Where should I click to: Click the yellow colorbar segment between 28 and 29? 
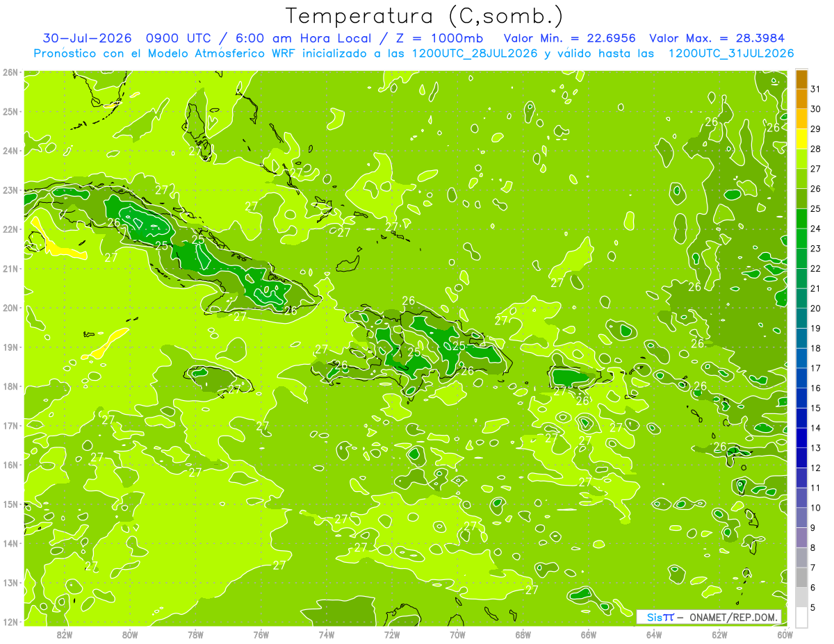click(801, 139)
